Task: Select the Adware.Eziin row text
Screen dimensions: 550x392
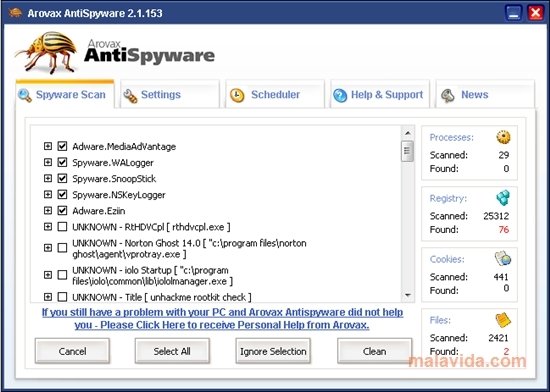Action: click(x=99, y=211)
